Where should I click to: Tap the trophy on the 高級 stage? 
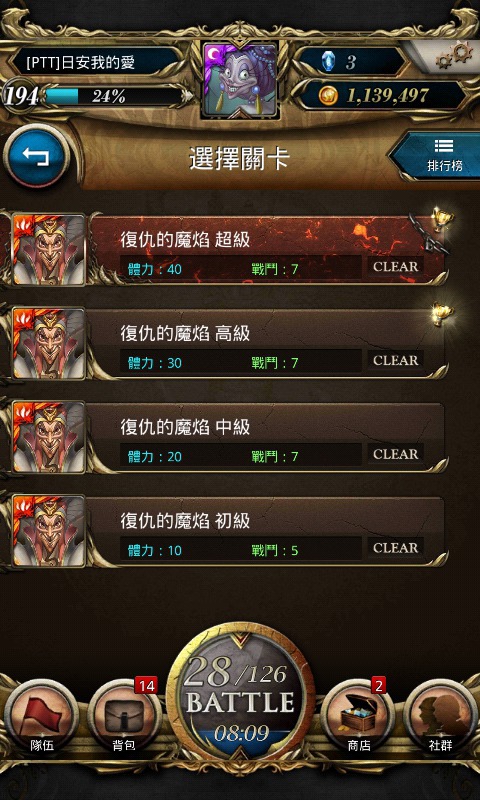[x=440, y=314]
